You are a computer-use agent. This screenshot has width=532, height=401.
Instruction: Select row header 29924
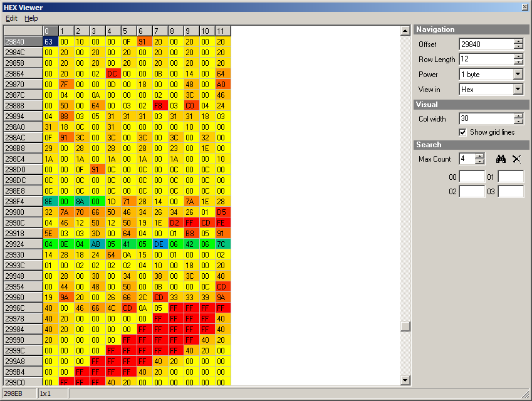[x=23, y=244]
